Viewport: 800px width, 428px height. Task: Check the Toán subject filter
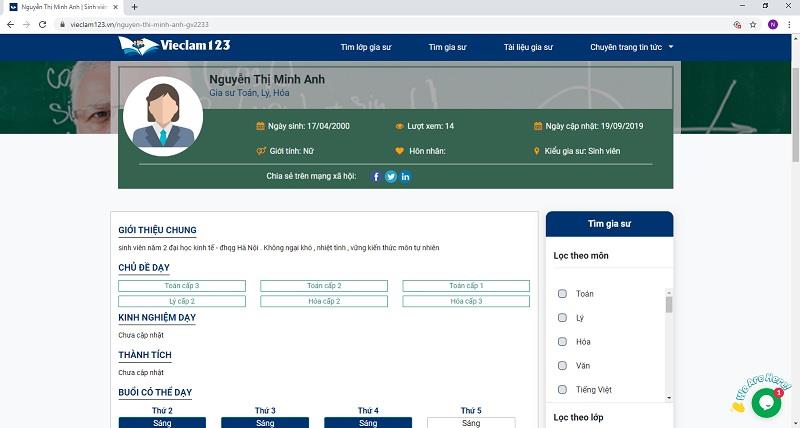point(562,294)
